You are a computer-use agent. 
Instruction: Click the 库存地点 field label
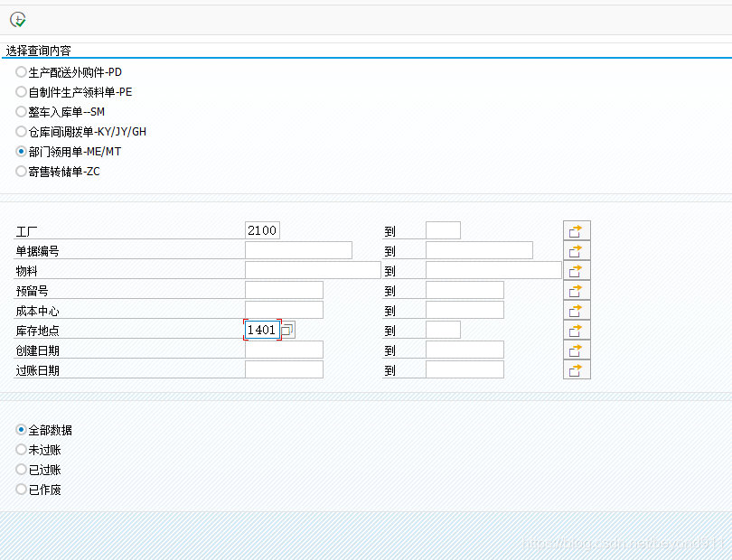click(x=37, y=331)
